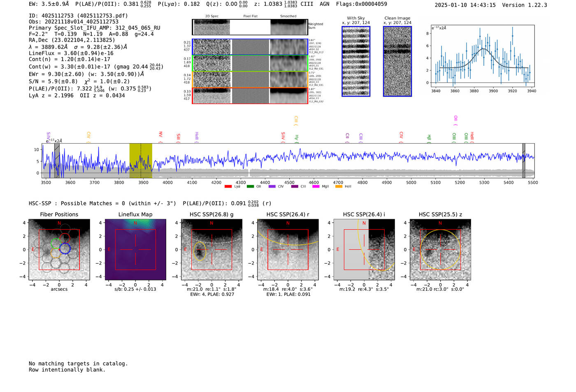Open the HSC SSP(26.4) i cutout
Viewport: 576px width, 392px height.
click(x=364, y=250)
